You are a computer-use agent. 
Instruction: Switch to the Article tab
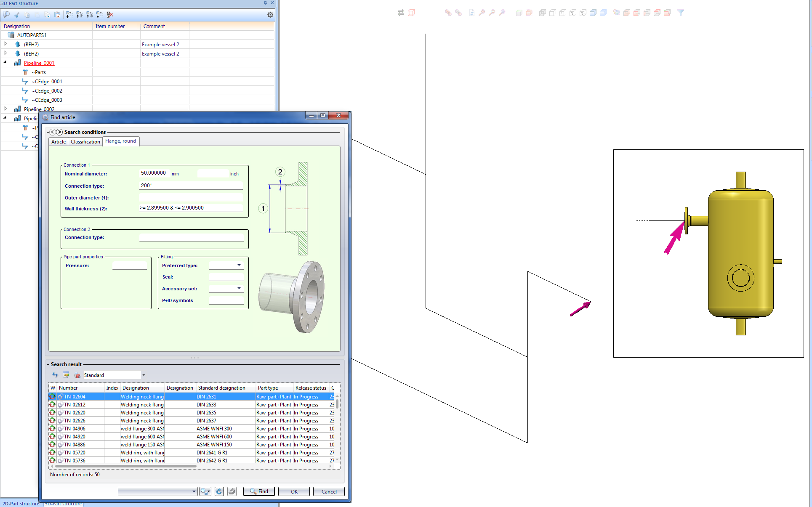click(x=58, y=142)
